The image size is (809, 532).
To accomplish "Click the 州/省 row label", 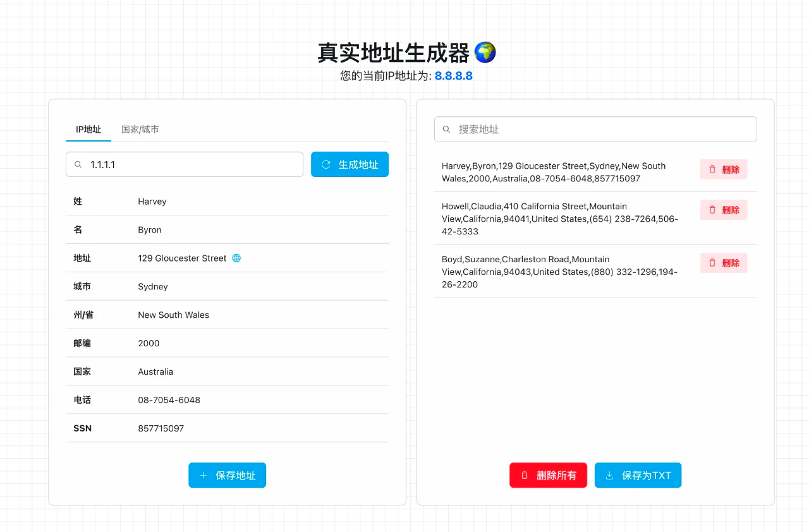I will 83,315.
